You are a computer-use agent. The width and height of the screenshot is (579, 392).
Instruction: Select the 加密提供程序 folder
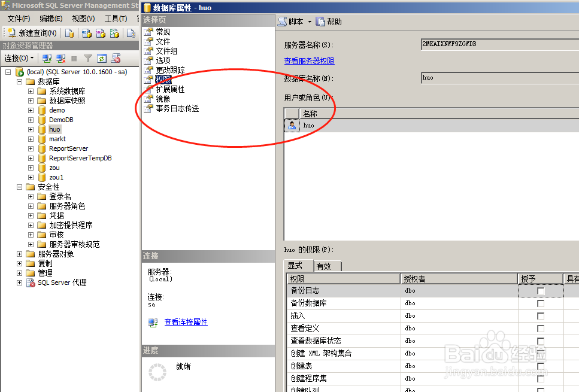[71, 225]
